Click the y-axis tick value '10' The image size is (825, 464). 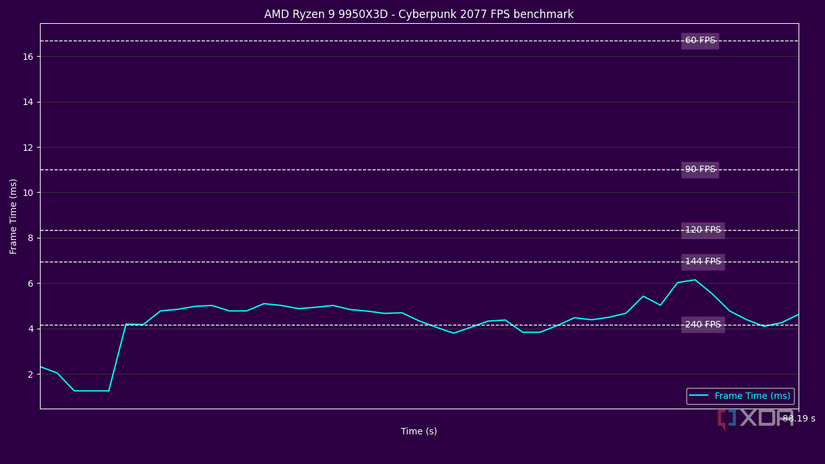click(x=28, y=193)
